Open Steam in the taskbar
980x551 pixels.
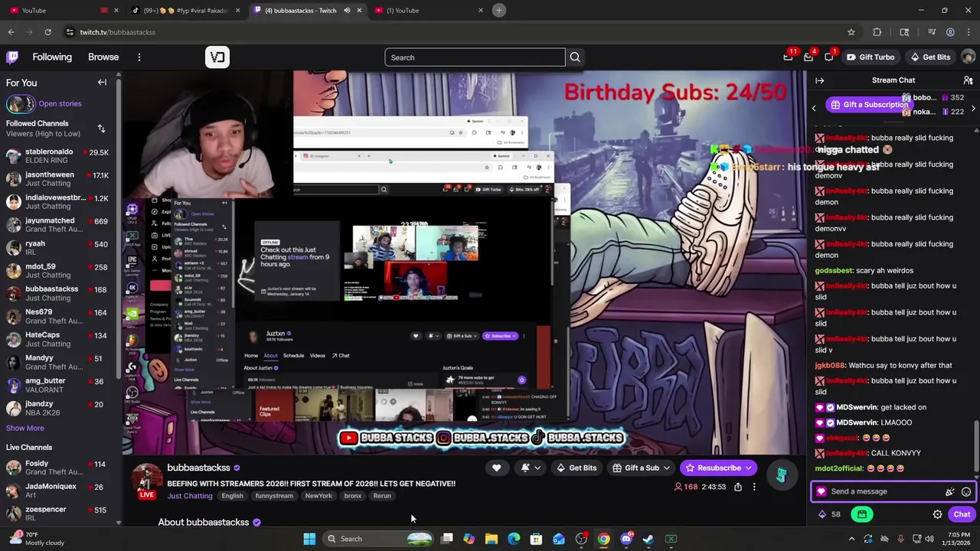(648, 539)
